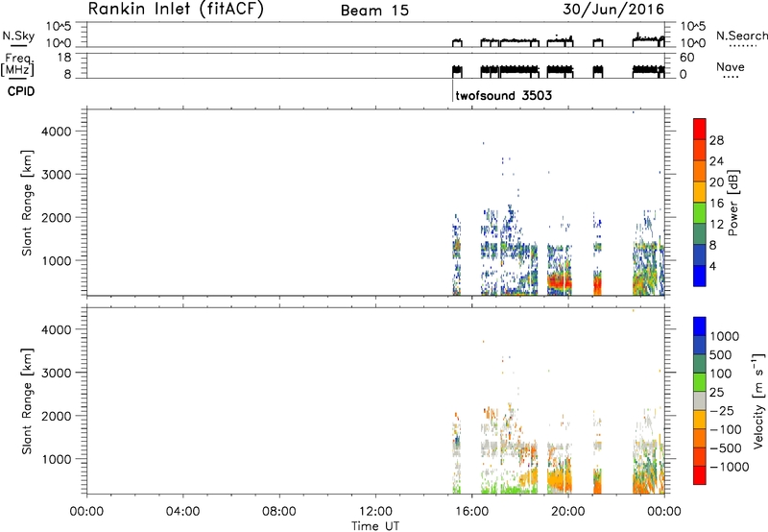
Task: Click the 'N.Search' legend label
Action: (741, 36)
